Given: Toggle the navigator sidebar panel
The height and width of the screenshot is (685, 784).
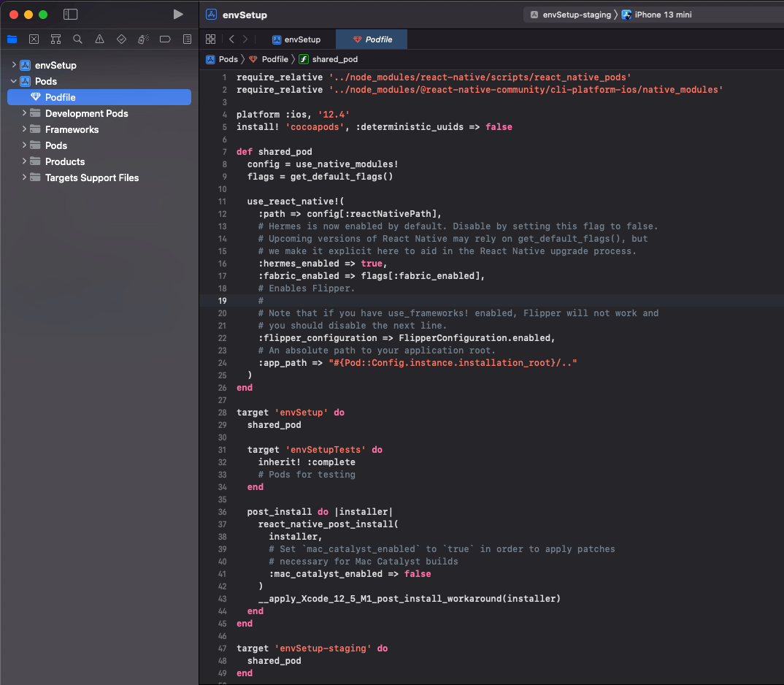Looking at the screenshot, I should (71, 15).
